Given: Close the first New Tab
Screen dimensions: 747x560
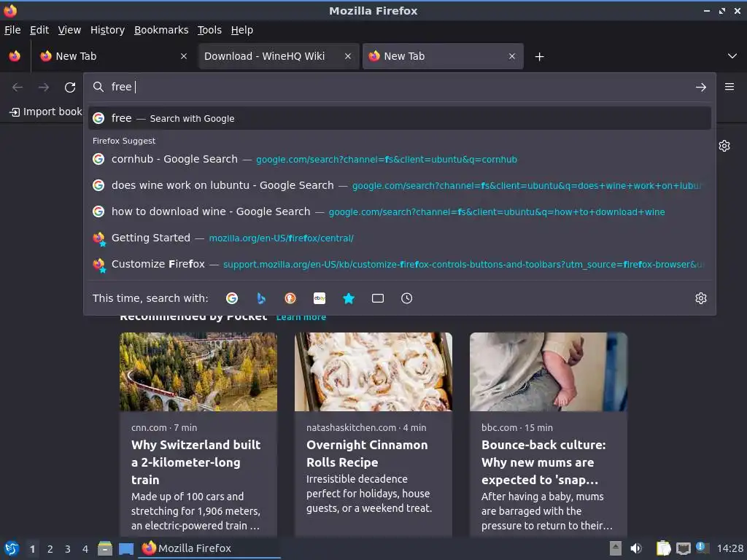Looking at the screenshot, I should coord(184,56).
